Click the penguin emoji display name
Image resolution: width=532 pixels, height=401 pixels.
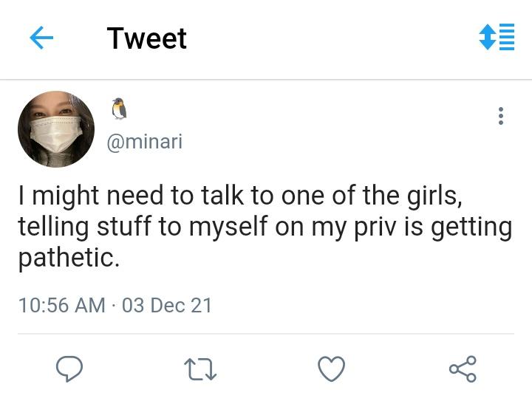point(119,109)
